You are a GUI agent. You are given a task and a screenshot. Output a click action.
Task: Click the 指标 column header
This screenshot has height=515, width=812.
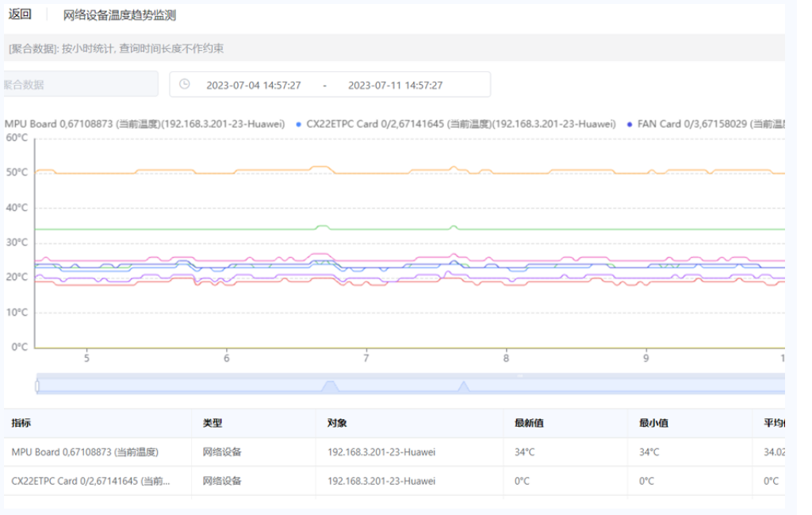point(21,423)
